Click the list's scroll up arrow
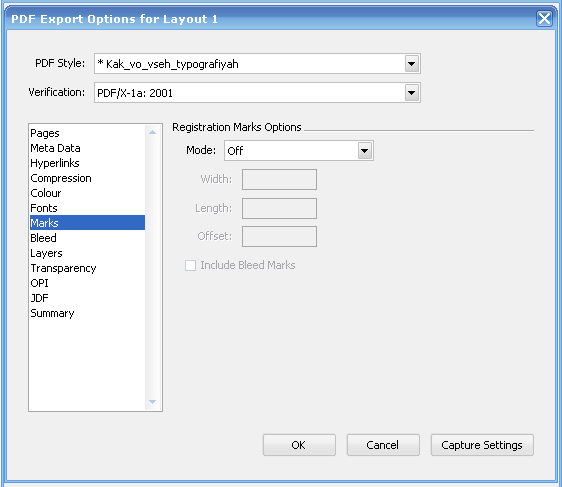Image resolution: width=562 pixels, height=487 pixels. (153, 132)
